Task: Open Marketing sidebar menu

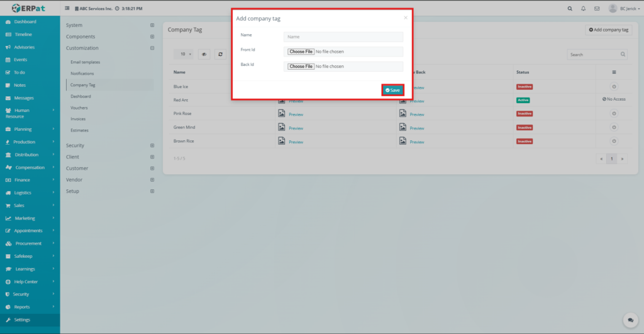Action: 30,218
